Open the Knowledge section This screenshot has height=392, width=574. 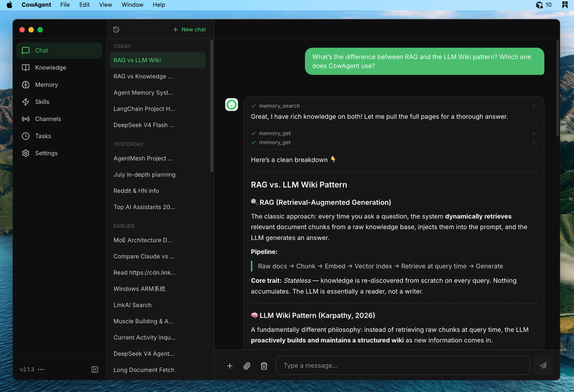59,67
